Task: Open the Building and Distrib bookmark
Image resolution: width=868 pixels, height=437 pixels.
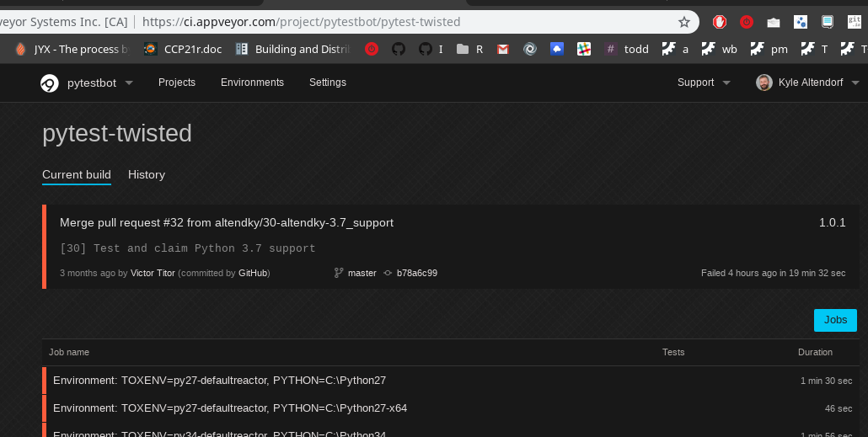Action: (x=293, y=49)
